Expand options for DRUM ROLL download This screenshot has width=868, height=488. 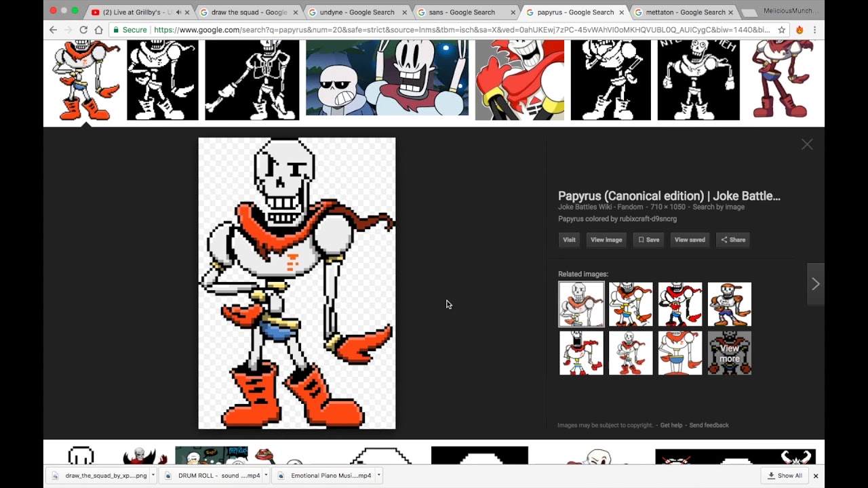point(266,476)
